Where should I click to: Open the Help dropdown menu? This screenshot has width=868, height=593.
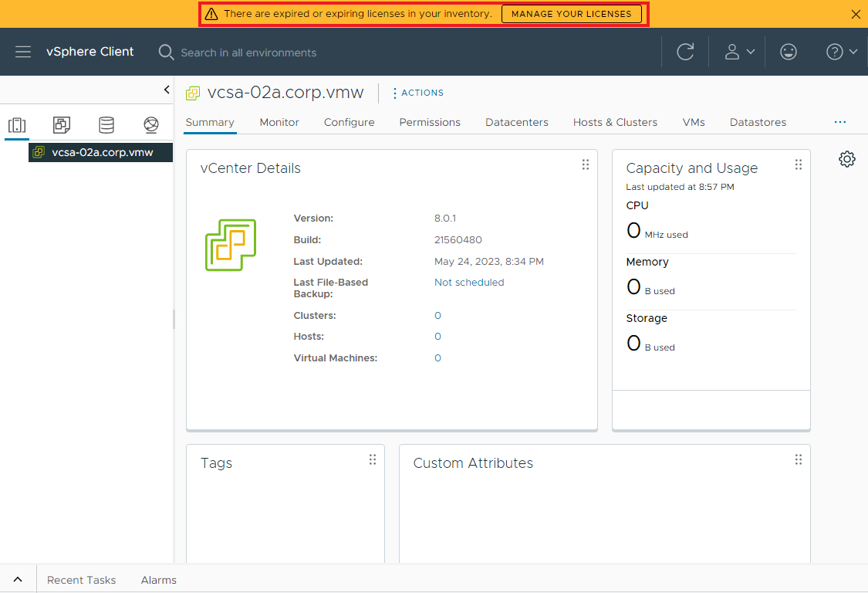pyautogui.click(x=840, y=52)
